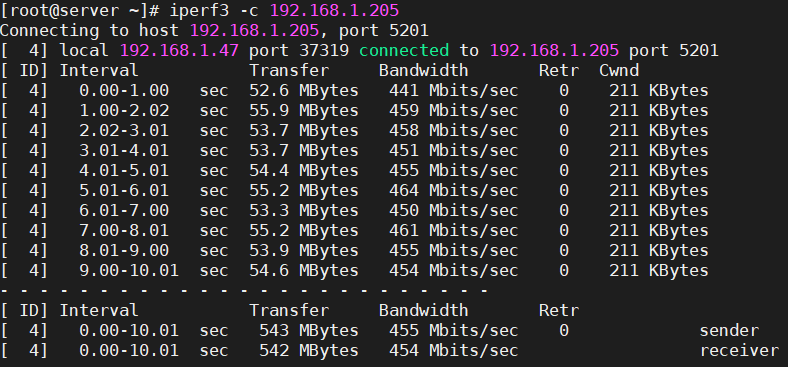The height and width of the screenshot is (367, 788).
Task: Click the top Bandwidth column header
Action: pos(424,70)
